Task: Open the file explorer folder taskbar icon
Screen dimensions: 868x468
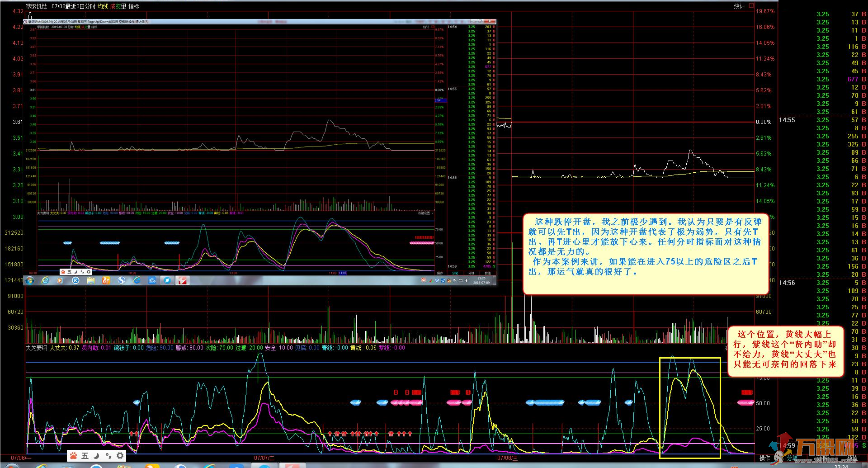Action: (x=91, y=280)
